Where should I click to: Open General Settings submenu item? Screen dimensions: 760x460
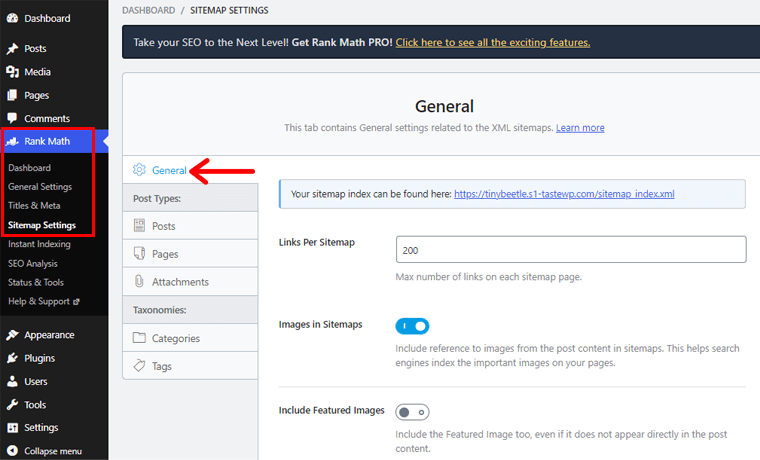pos(40,187)
